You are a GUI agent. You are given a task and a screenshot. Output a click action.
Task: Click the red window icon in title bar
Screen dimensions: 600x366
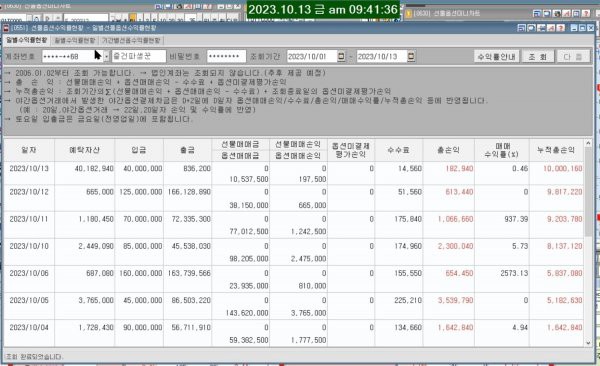click(x=6, y=28)
